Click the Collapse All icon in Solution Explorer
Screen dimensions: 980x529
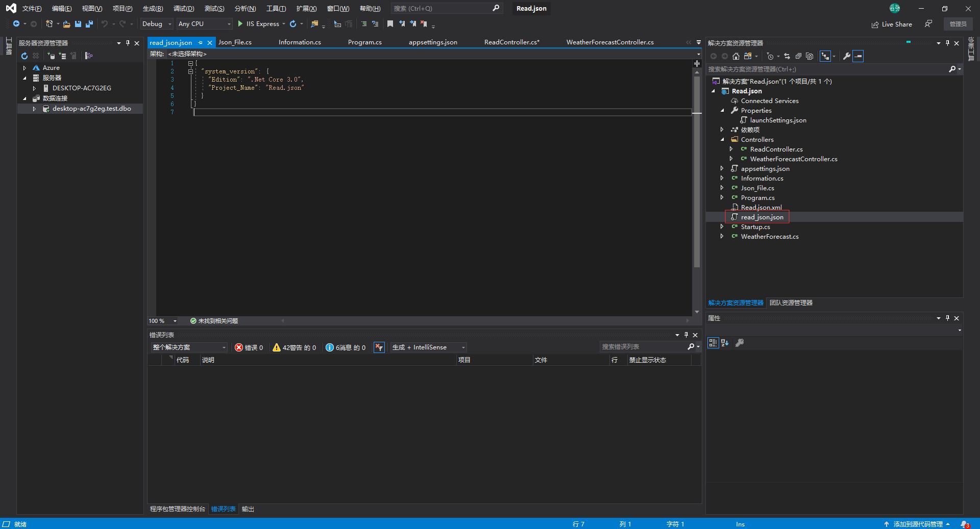pyautogui.click(x=798, y=56)
